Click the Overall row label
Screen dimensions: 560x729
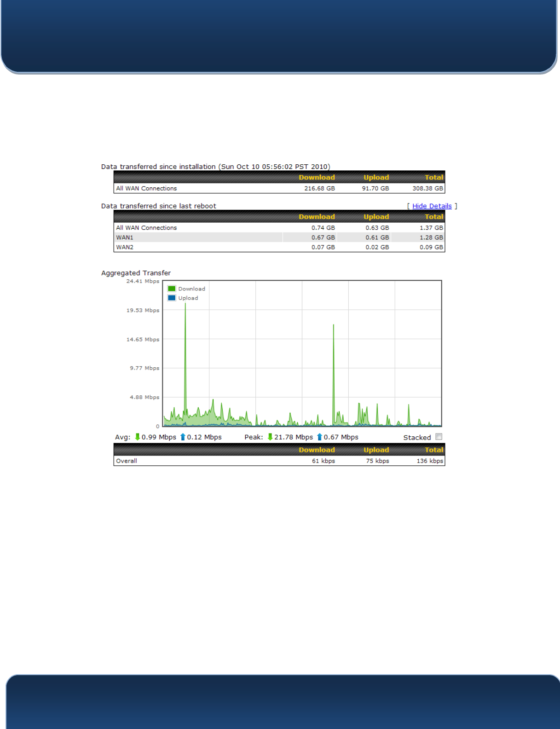point(127,461)
